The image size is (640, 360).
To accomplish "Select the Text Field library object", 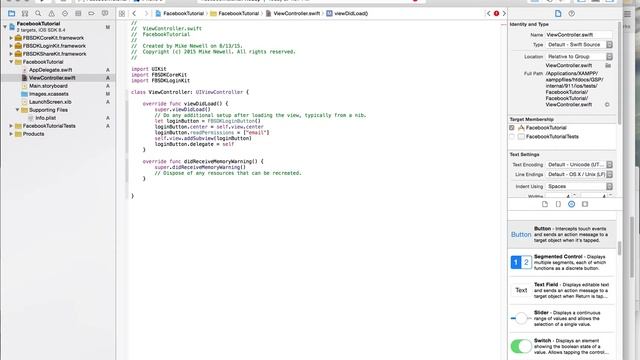I will point(562,290).
